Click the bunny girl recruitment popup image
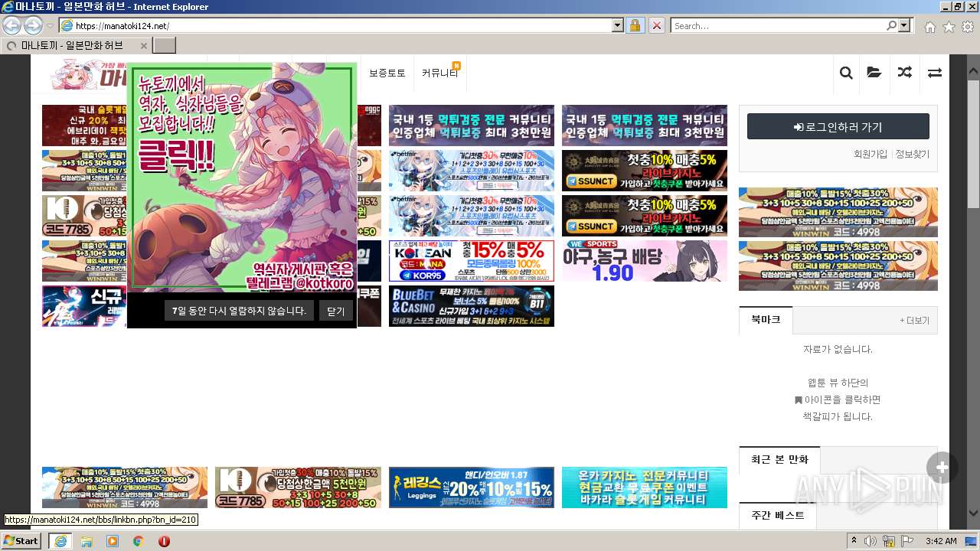Screen dimensions: 980x551 point(242,178)
